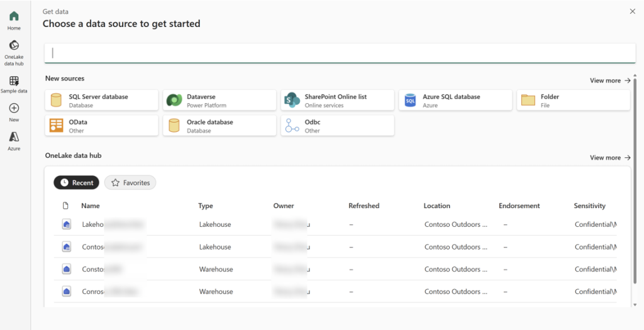Sort by the Endorsement column header

[519, 206]
